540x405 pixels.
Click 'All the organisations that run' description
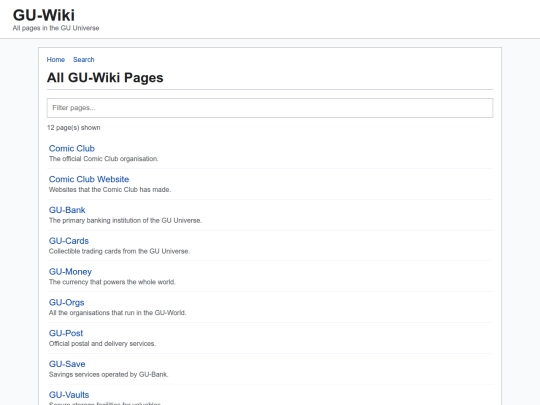[x=117, y=313]
